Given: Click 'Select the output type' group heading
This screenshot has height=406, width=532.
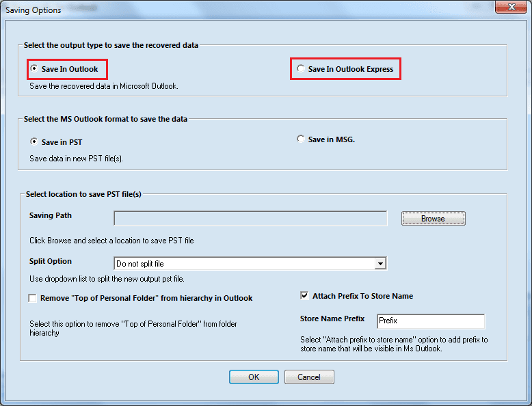Looking at the screenshot, I should [x=111, y=45].
